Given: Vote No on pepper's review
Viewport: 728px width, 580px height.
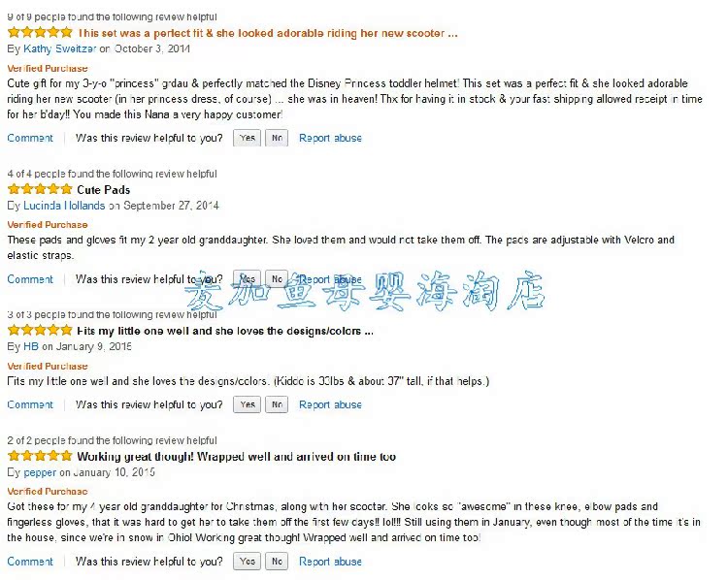Looking at the screenshot, I should [x=277, y=562].
